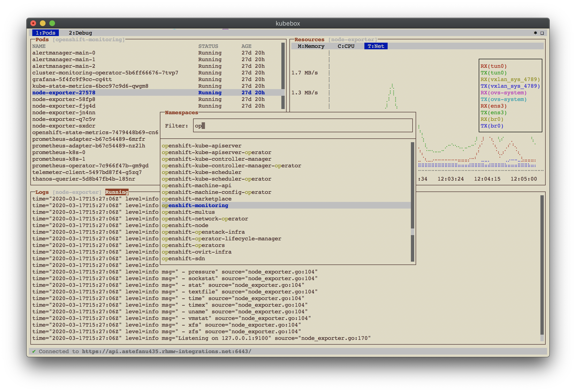576x392 pixels.
Task: Click the RX(br0) legend entry
Action: [x=492, y=119]
